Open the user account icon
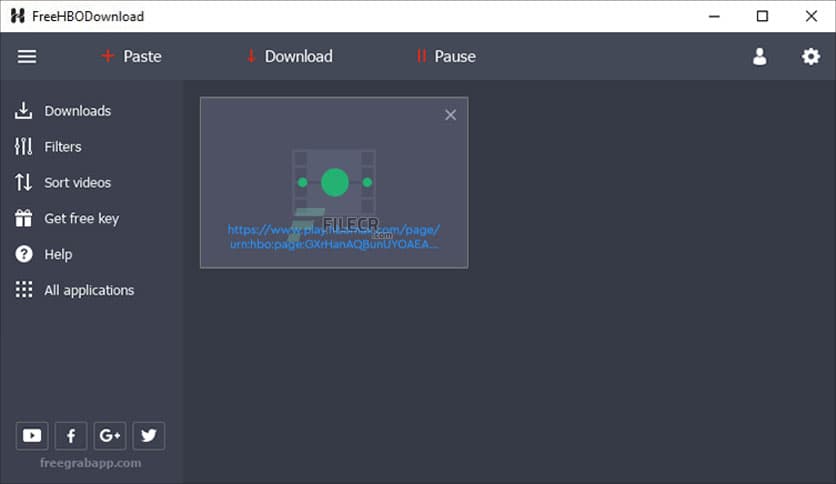The height and width of the screenshot is (484, 836). click(759, 57)
